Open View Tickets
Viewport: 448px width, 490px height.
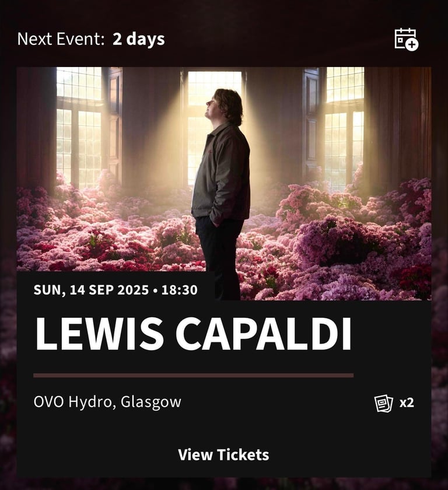223,454
